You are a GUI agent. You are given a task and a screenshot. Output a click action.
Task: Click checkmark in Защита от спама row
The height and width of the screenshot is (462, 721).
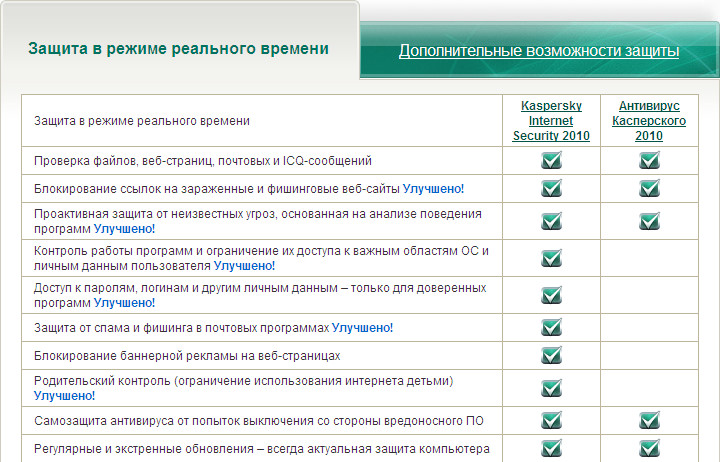click(551, 327)
